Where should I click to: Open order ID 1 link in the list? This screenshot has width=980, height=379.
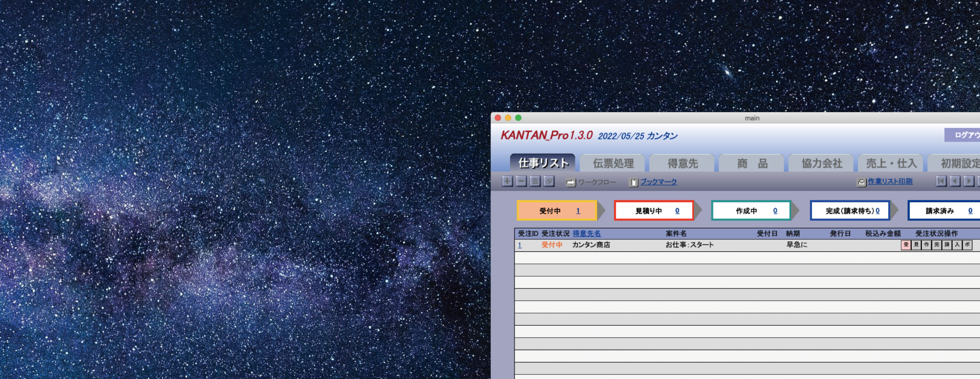519,245
